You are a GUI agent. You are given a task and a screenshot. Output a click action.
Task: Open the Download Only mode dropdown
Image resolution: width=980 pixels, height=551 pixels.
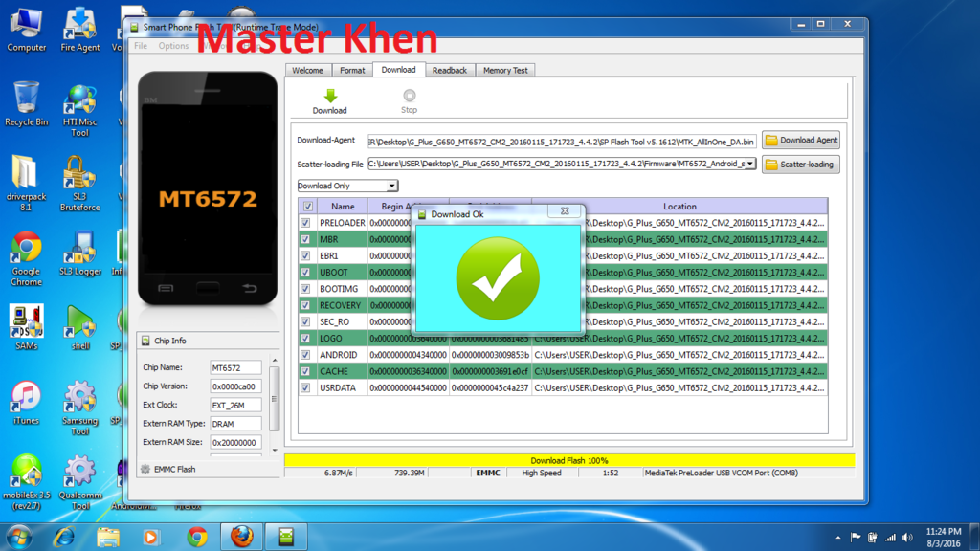point(347,186)
